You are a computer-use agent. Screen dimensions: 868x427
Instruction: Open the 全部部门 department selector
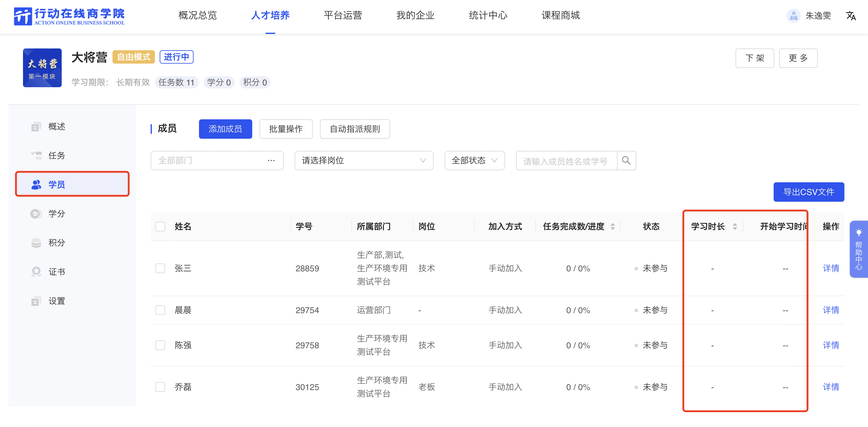point(217,161)
